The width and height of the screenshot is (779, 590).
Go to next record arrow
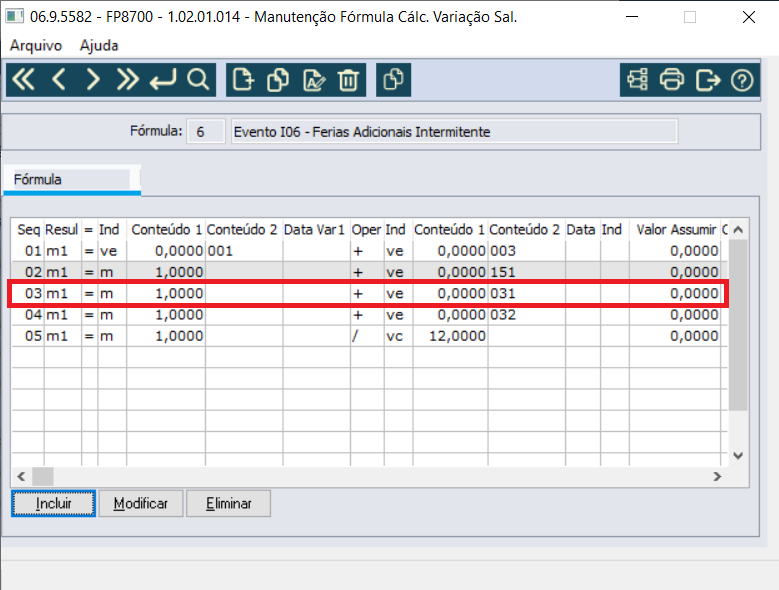click(92, 79)
